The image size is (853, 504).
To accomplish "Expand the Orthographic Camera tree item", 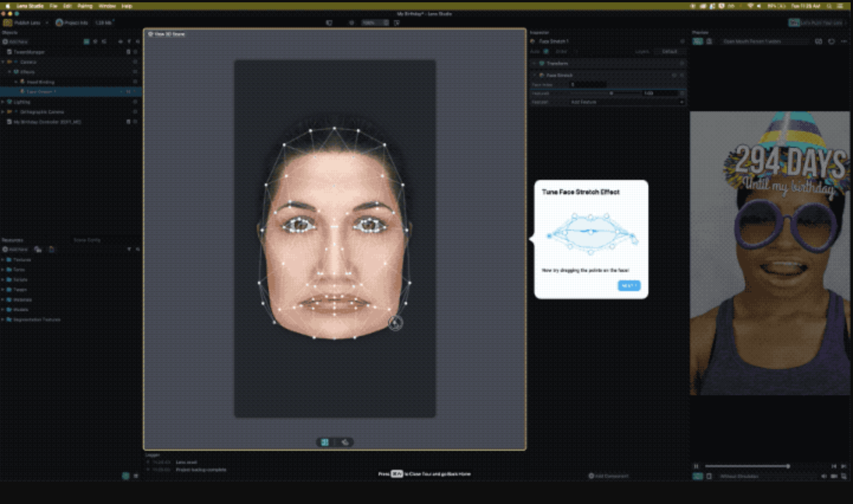I will [x=3, y=112].
